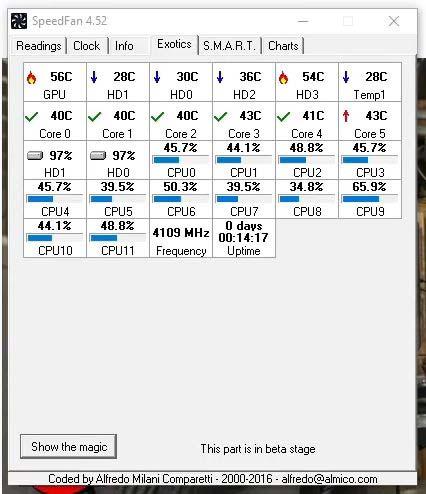Click the flame icon next to GPU temperature
The height and width of the screenshot is (494, 426).
[x=32, y=77]
